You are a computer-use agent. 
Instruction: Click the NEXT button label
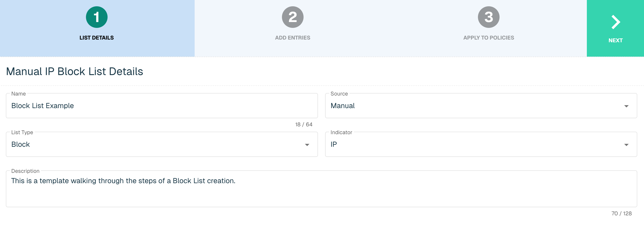[615, 40]
